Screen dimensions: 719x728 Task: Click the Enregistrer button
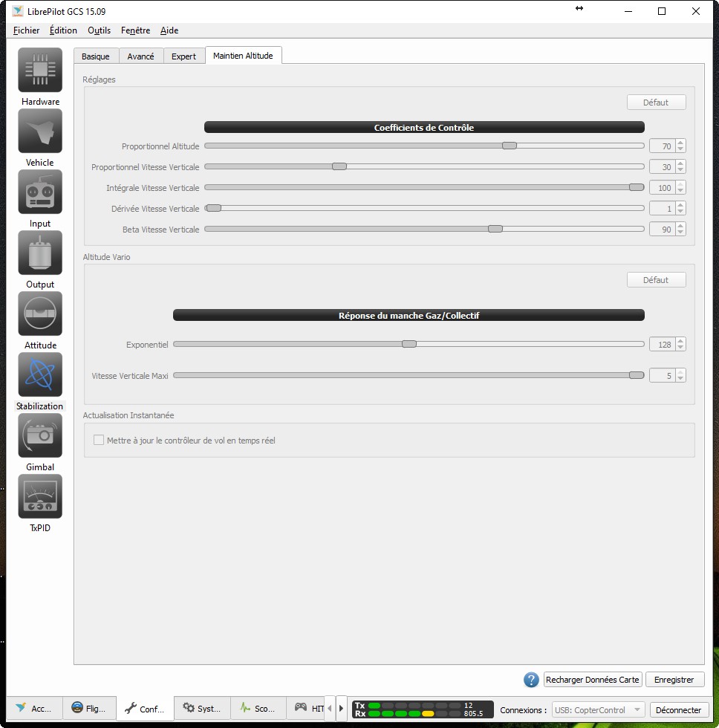[x=674, y=680]
